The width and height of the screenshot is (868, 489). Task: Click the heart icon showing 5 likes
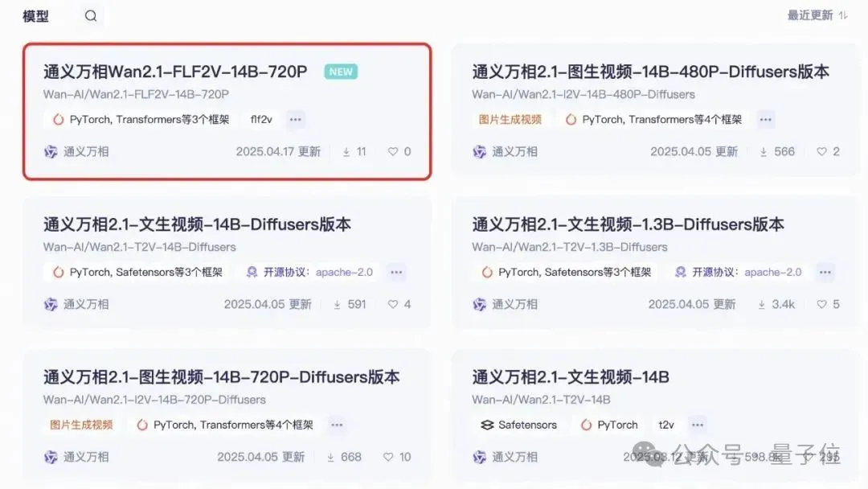coord(821,304)
